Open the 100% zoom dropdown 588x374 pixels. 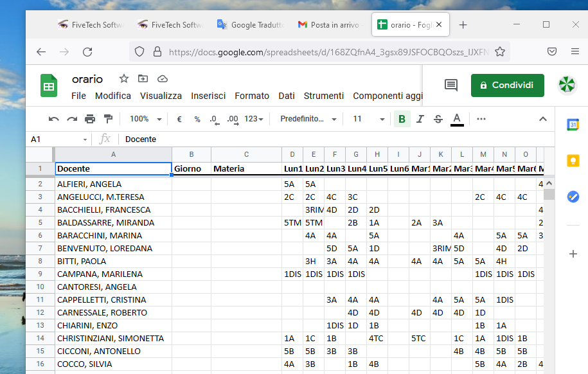pyautogui.click(x=145, y=120)
